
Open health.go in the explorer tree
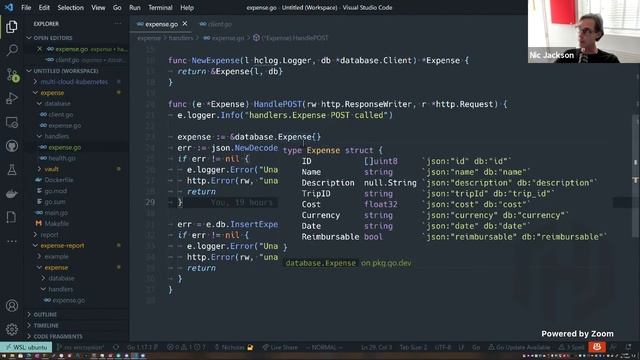[62, 158]
